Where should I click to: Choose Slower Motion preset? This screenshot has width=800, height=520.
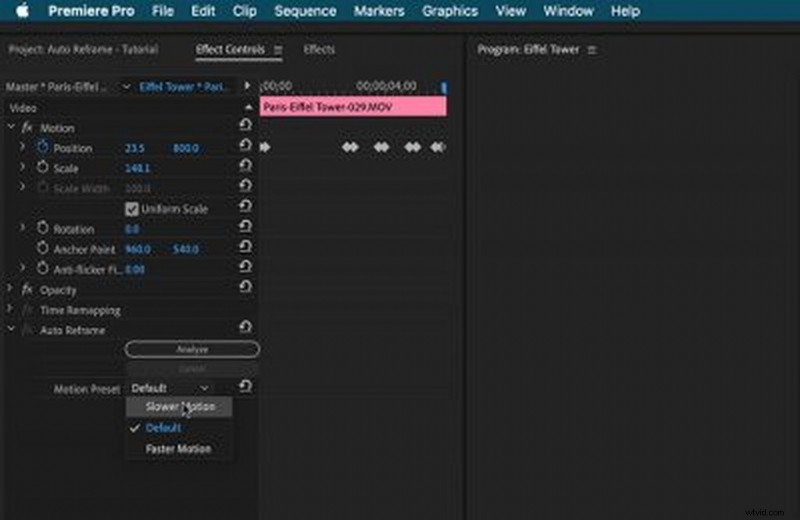(x=180, y=407)
